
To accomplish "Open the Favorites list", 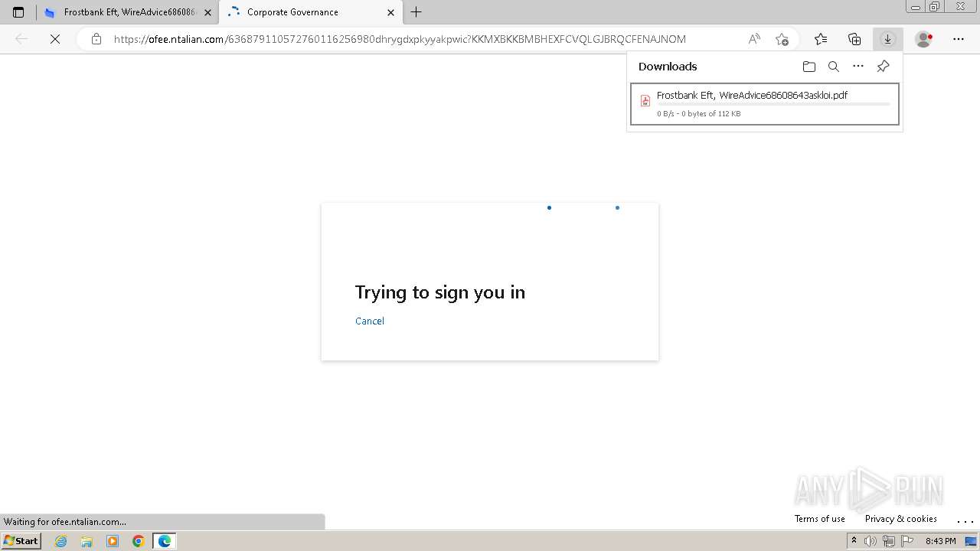I will (821, 39).
